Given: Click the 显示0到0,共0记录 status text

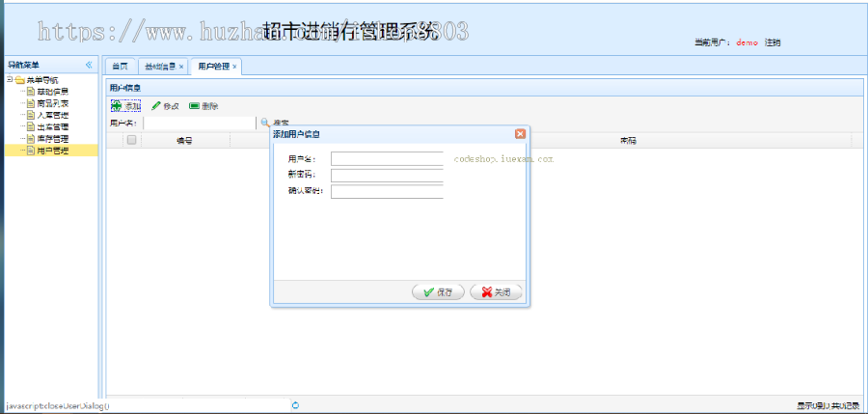Looking at the screenshot, I should pyautogui.click(x=828, y=405).
